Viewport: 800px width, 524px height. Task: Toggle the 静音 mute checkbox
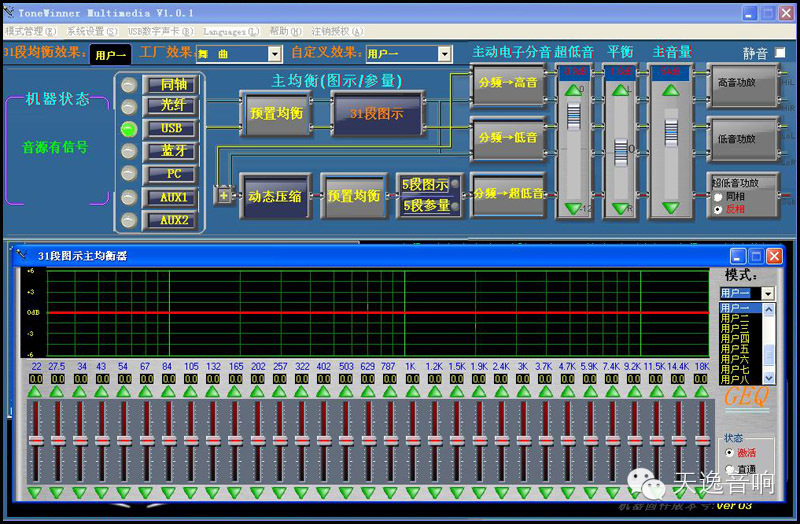pyautogui.click(x=780, y=53)
